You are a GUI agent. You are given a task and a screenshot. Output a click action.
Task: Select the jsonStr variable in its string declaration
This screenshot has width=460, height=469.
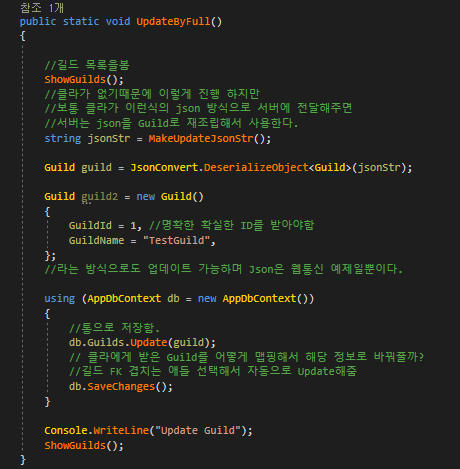click(x=109, y=138)
